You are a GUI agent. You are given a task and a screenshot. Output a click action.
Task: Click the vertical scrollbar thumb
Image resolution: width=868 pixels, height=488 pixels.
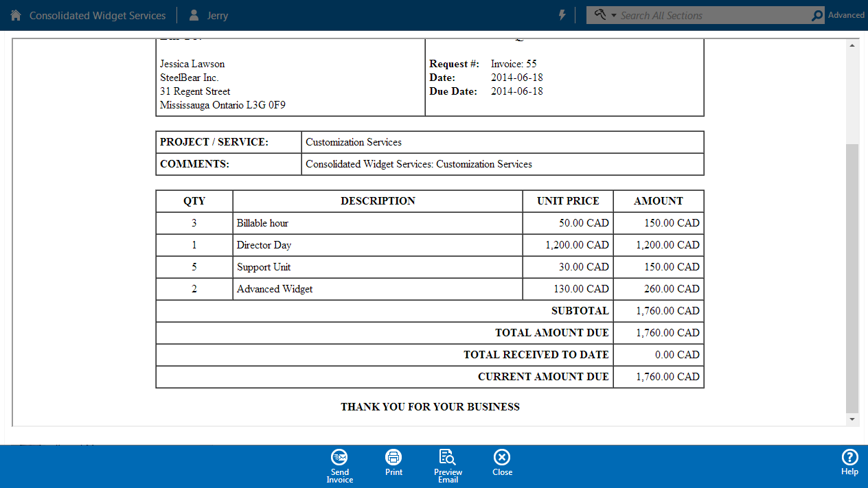point(852,278)
